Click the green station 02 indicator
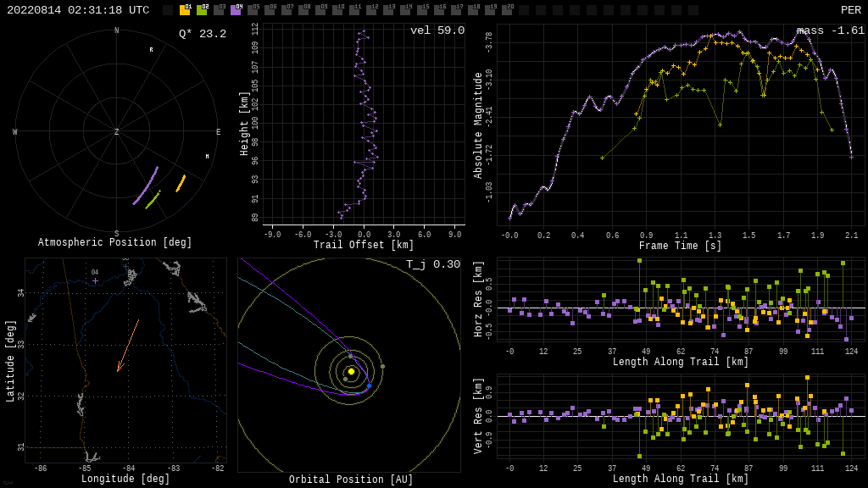868x488 pixels. pyautogui.click(x=202, y=10)
